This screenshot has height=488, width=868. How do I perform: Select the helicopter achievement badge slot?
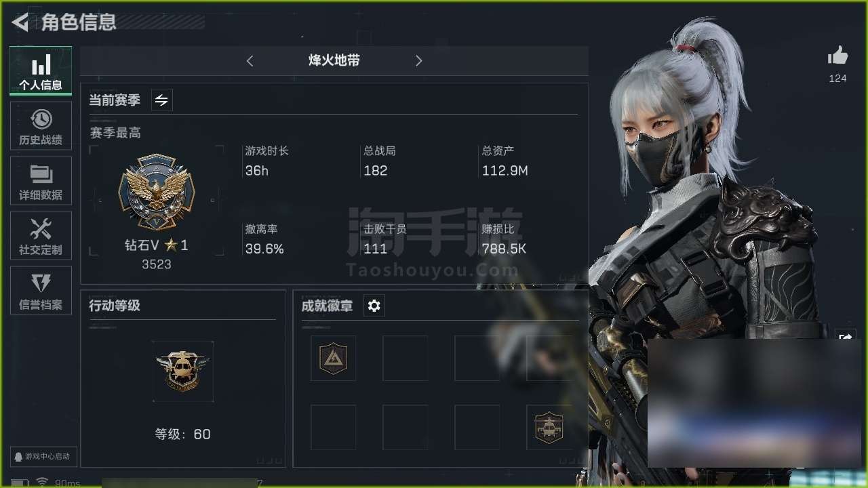(549, 428)
